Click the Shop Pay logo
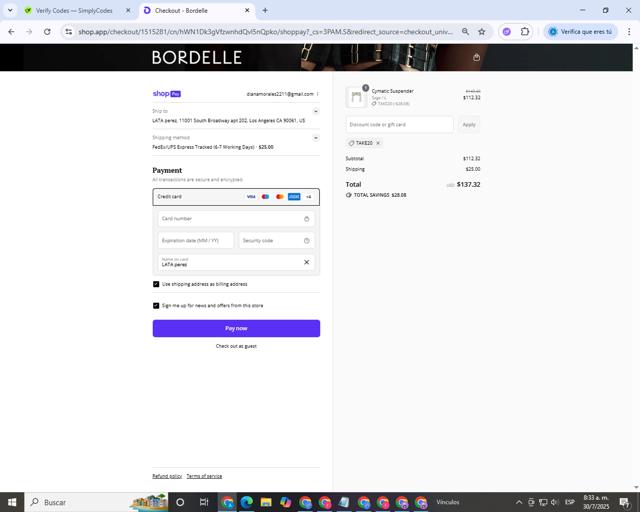This screenshot has height=512, width=640. pyautogui.click(x=167, y=93)
